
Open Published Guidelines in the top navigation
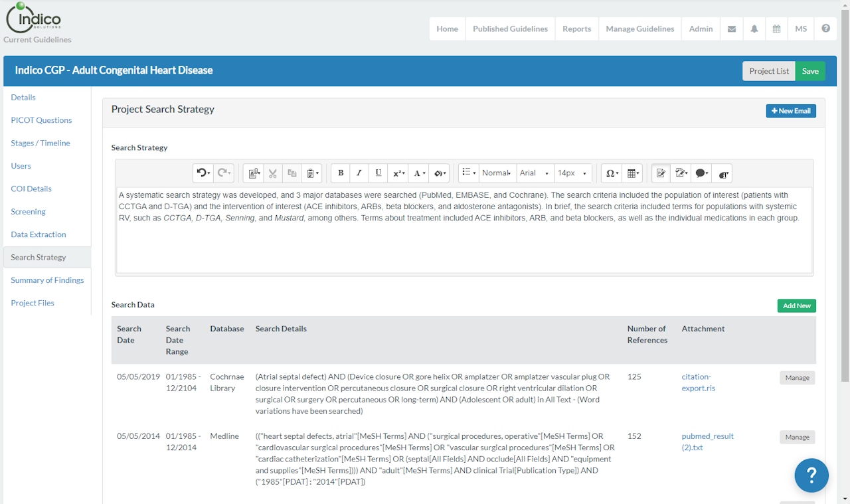(x=511, y=29)
